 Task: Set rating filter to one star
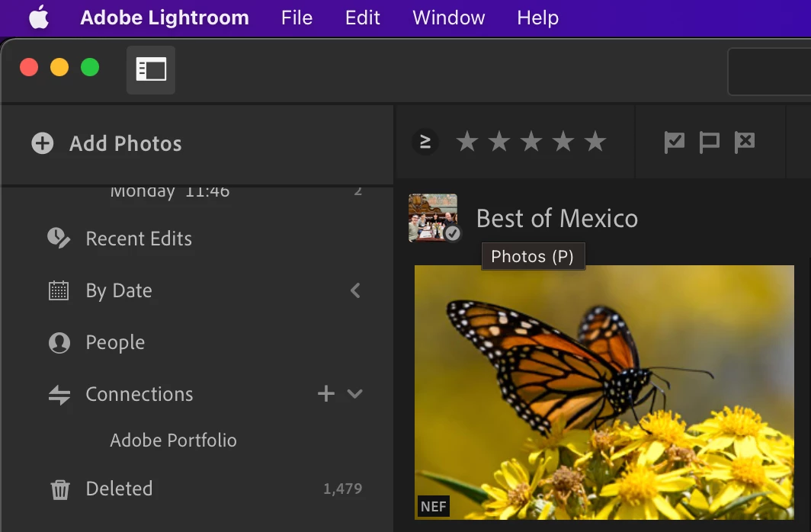(x=467, y=141)
